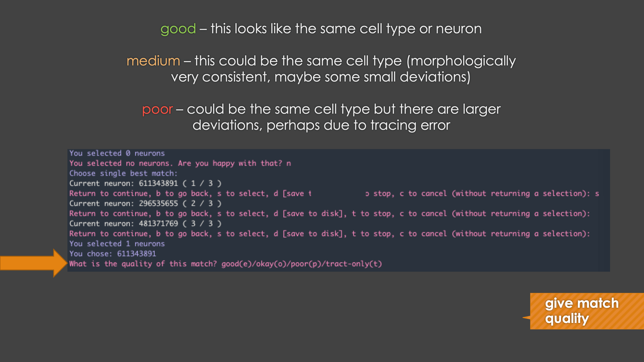Click 'okay(o)' option in the prompt
The width and height of the screenshot is (644, 362).
point(271,264)
